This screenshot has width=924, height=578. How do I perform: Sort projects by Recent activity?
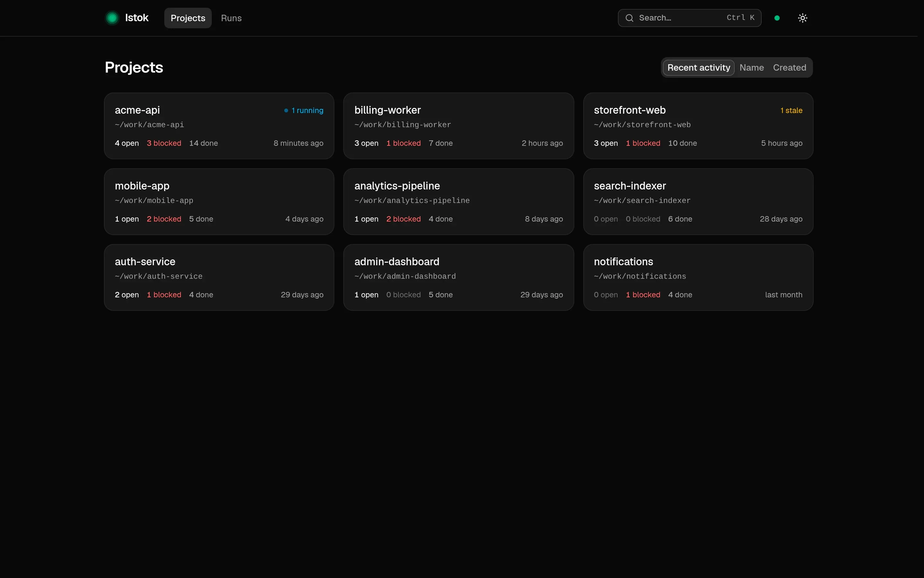(x=698, y=68)
